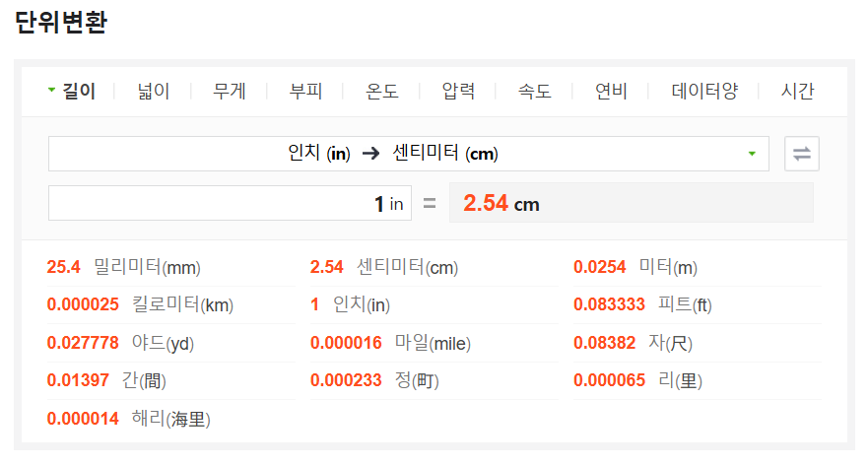Open the 인치 to 센티미터 combo box

point(409,154)
